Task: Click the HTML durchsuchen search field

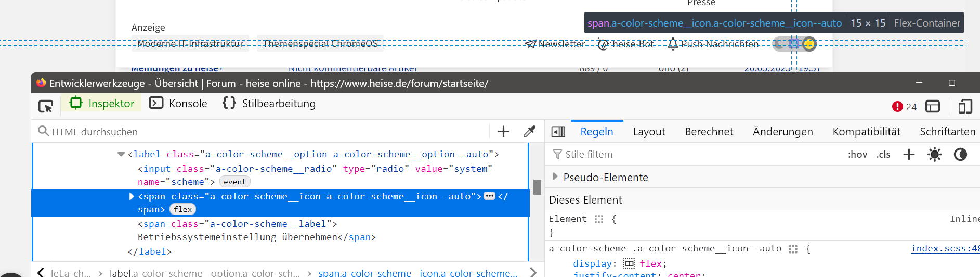Action: [x=260, y=132]
